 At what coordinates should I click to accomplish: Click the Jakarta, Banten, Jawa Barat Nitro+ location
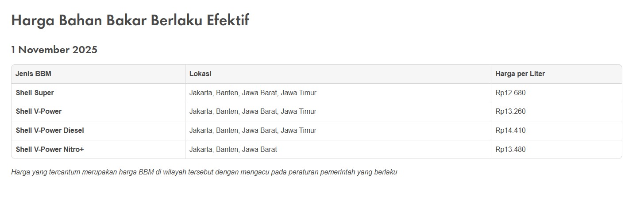[x=233, y=150]
